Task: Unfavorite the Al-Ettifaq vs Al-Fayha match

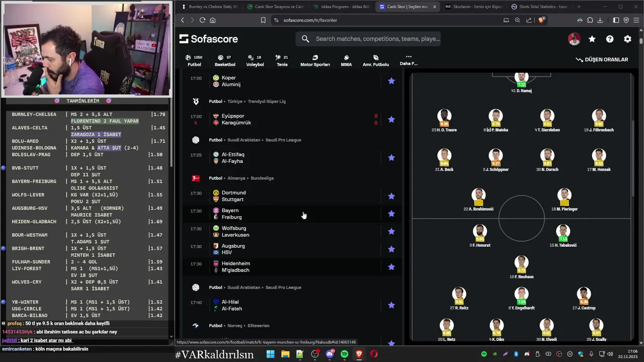Action: (391, 158)
